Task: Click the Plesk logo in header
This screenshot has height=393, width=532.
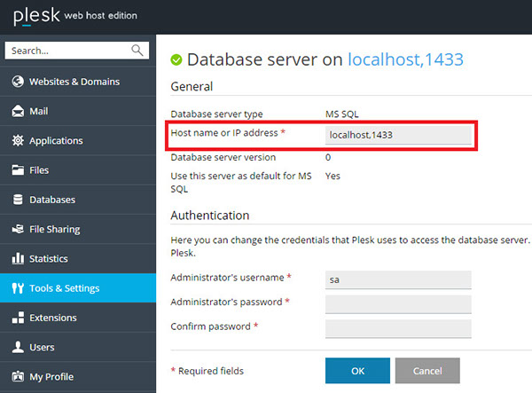Action: (34, 16)
